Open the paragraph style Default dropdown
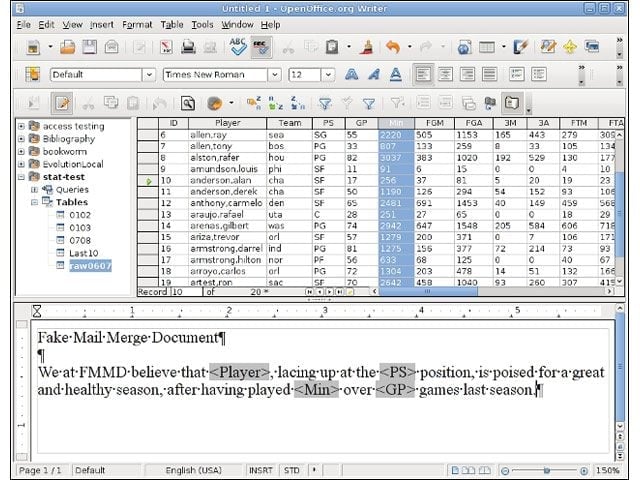Viewport: 640px width, 480px height. tap(149, 75)
